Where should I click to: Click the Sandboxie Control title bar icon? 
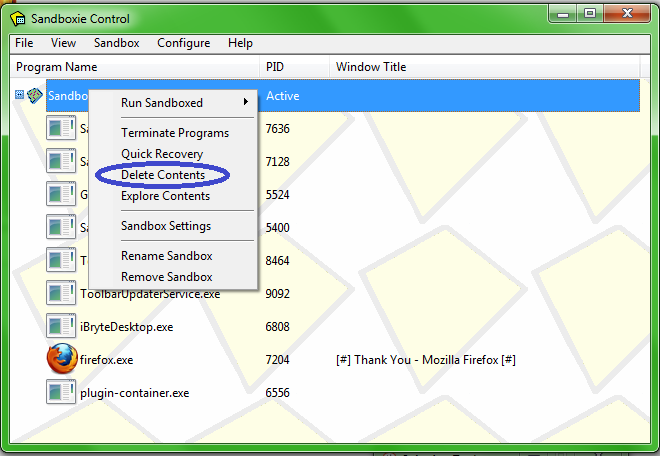(x=18, y=19)
